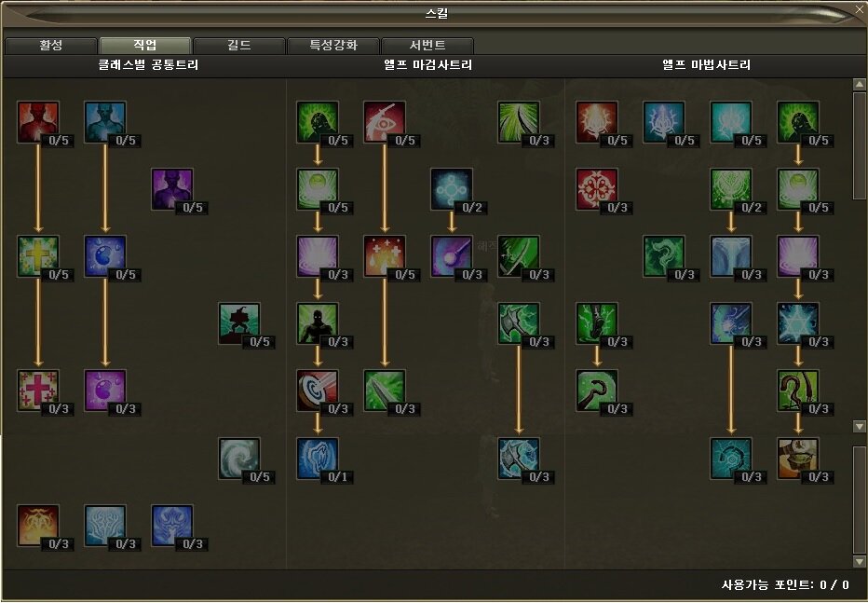Select the red glowing body skill icon
This screenshot has height=603, width=868.
(37, 122)
